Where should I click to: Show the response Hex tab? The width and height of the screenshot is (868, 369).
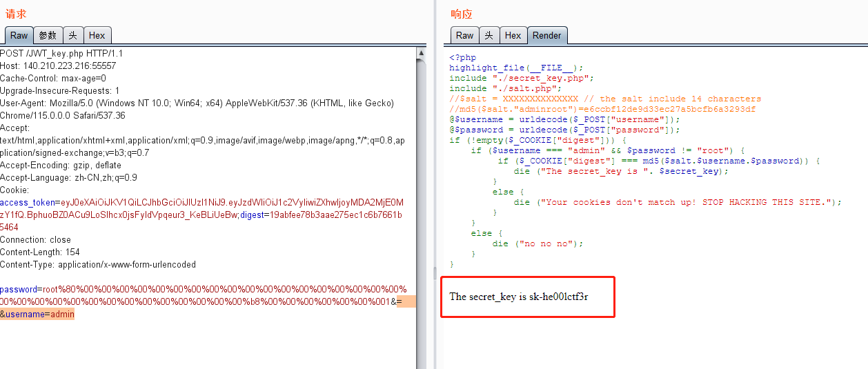point(513,35)
